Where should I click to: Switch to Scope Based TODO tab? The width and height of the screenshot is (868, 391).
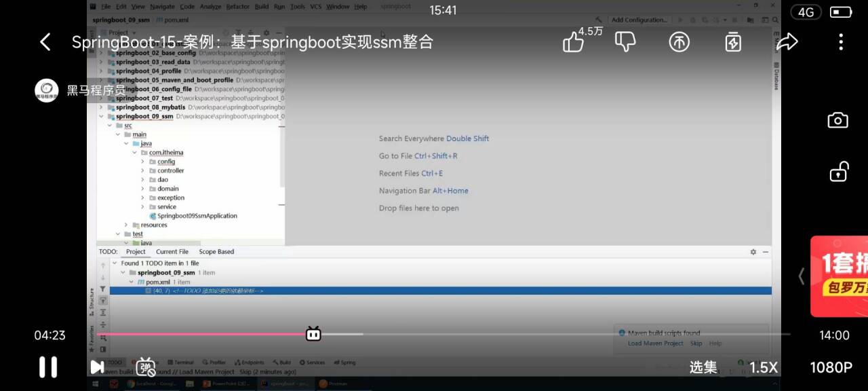point(216,252)
